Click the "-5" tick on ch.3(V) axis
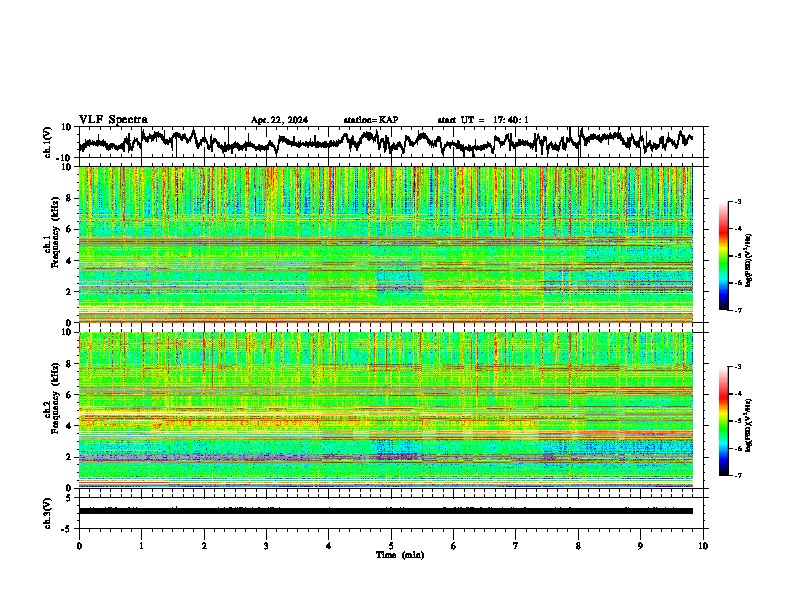This screenshot has width=792, height=612. (x=67, y=529)
